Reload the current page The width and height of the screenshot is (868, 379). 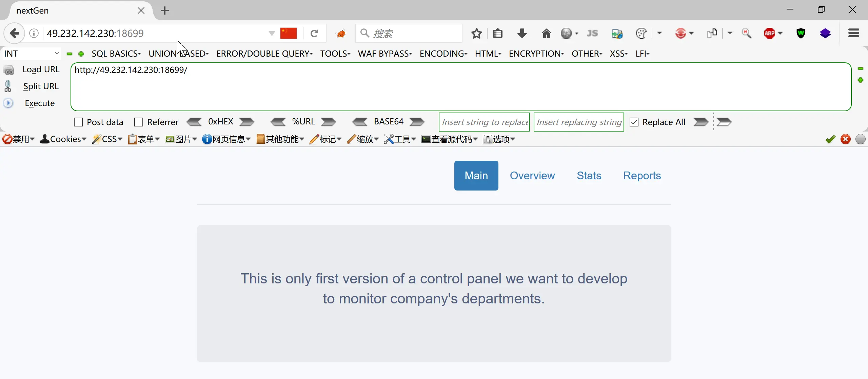tap(314, 33)
